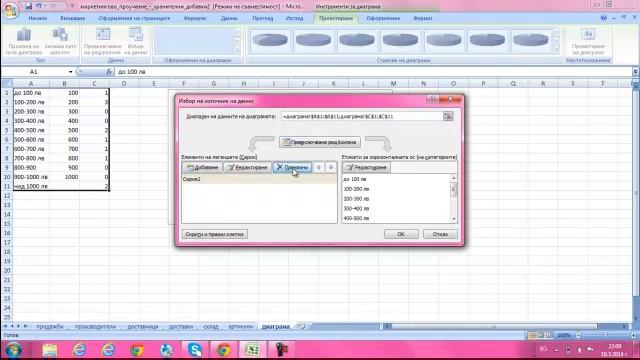
Task: Click the Office button in the top-left corner
Action: (10, 10)
